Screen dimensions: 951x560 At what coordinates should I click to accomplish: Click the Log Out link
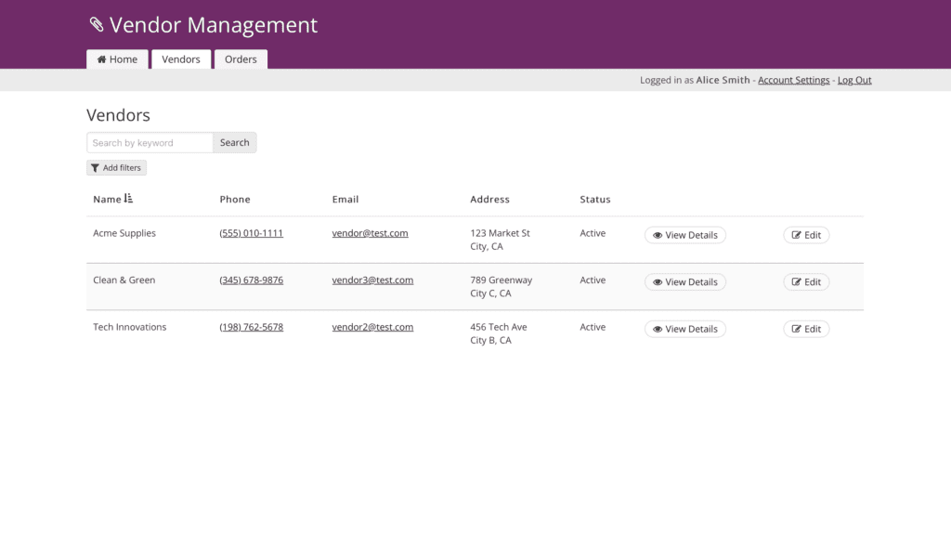854,80
